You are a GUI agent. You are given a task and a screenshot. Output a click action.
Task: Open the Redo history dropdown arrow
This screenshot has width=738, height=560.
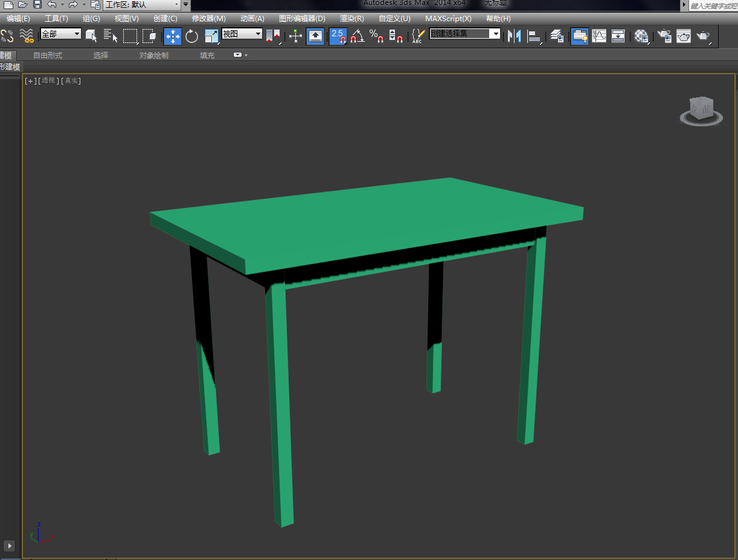tap(83, 5)
